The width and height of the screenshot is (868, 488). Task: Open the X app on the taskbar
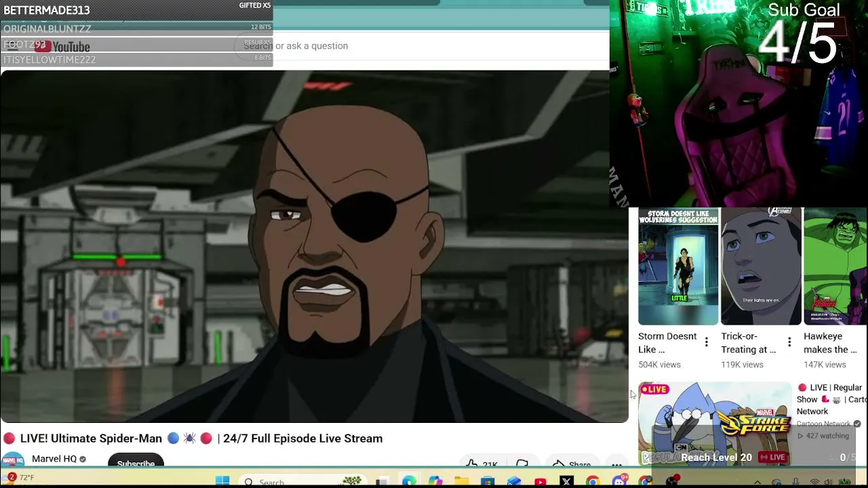(x=567, y=481)
